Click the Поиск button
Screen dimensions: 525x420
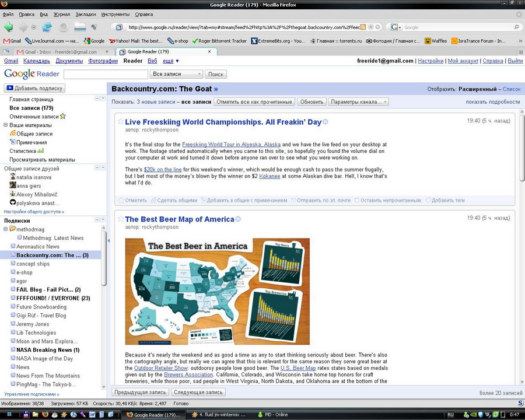216,74
